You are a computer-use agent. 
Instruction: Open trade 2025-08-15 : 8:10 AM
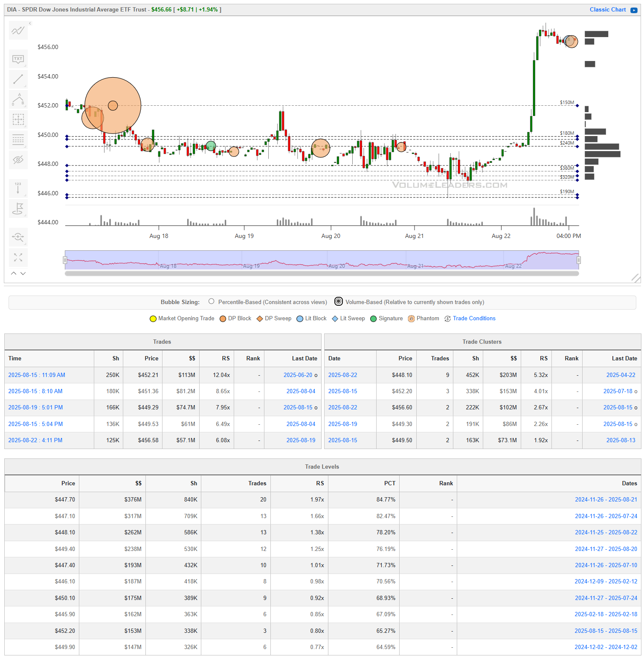pyautogui.click(x=35, y=391)
